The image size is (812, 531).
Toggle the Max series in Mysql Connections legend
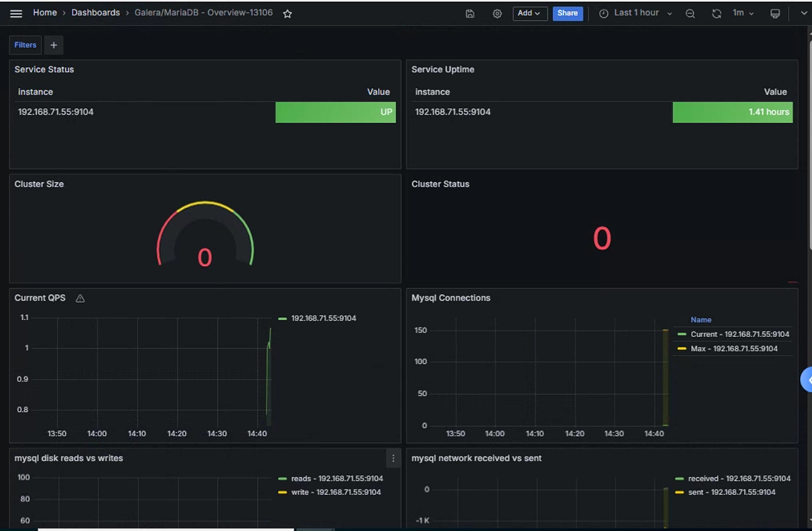pos(734,349)
